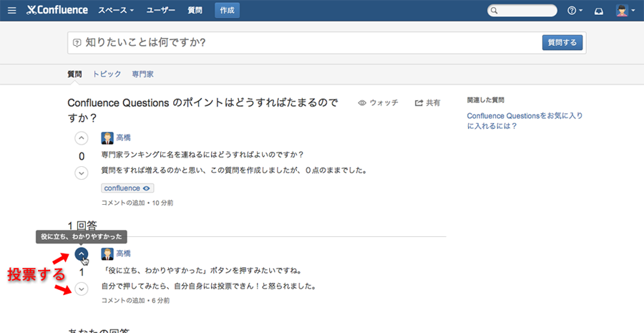Open the answer author 高橋 profile link
This screenshot has width=644, height=333.
click(124, 254)
